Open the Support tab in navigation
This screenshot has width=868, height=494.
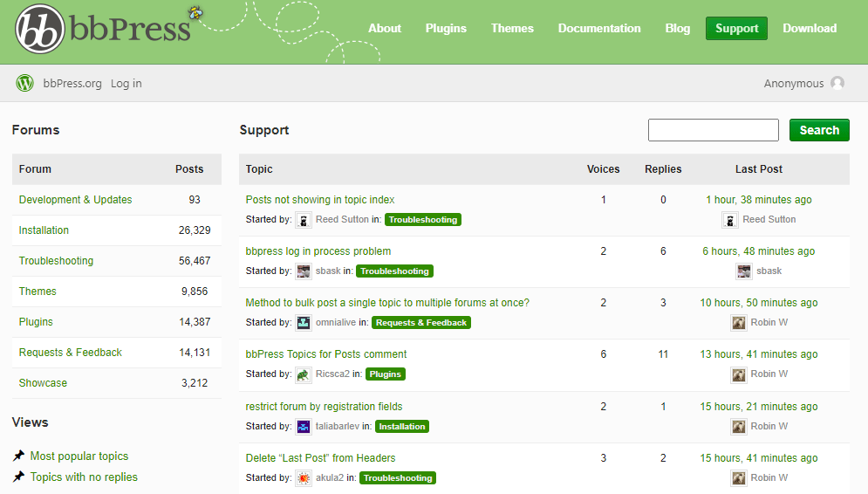pos(736,28)
